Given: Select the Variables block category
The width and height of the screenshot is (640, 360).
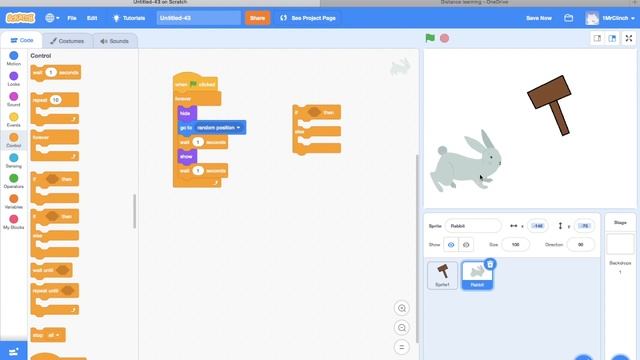Looking at the screenshot, I should pos(13,201).
